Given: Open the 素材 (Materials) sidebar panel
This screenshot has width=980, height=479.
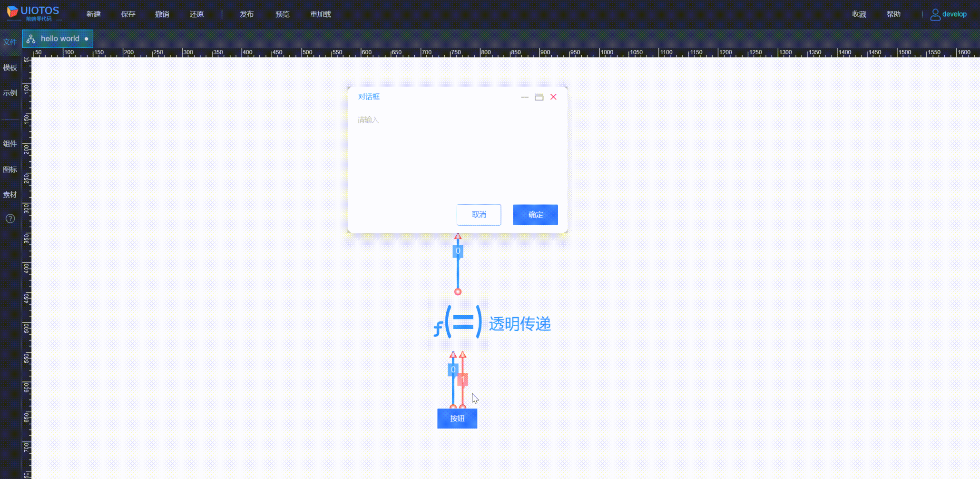Looking at the screenshot, I should [x=10, y=194].
